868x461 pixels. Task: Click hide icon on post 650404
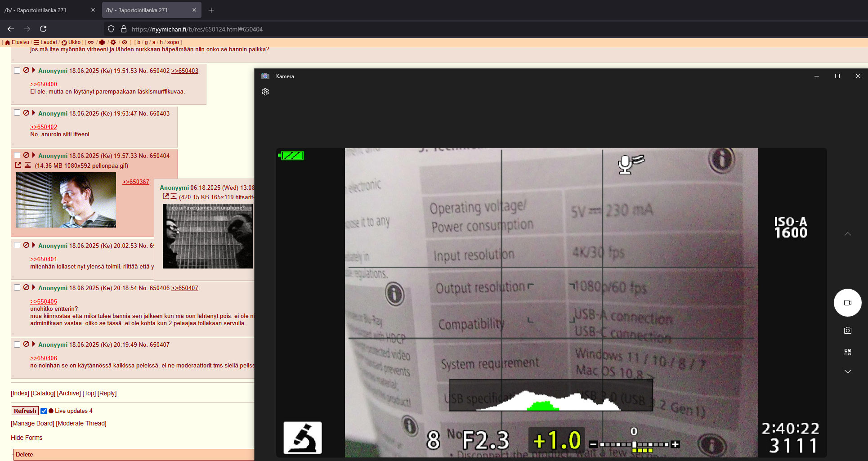[x=26, y=155]
